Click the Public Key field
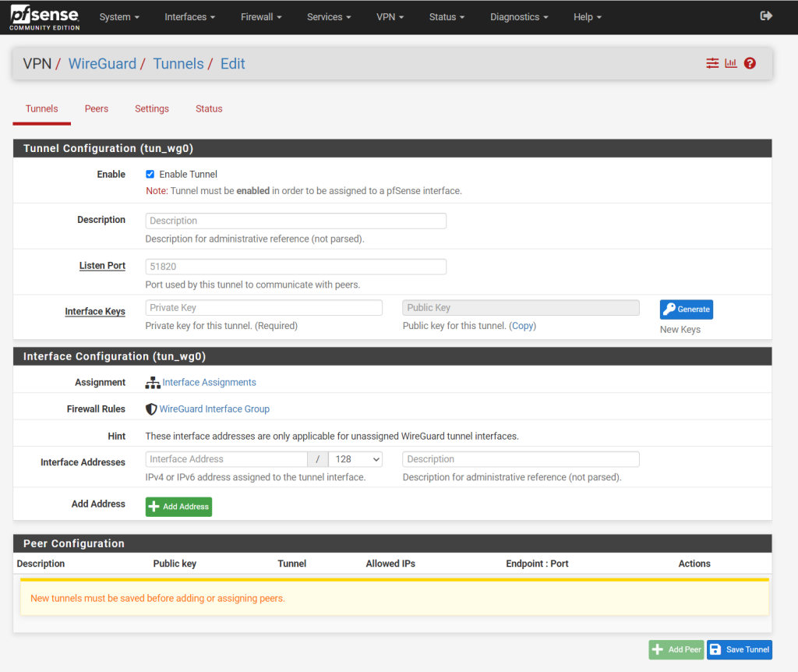 [521, 308]
